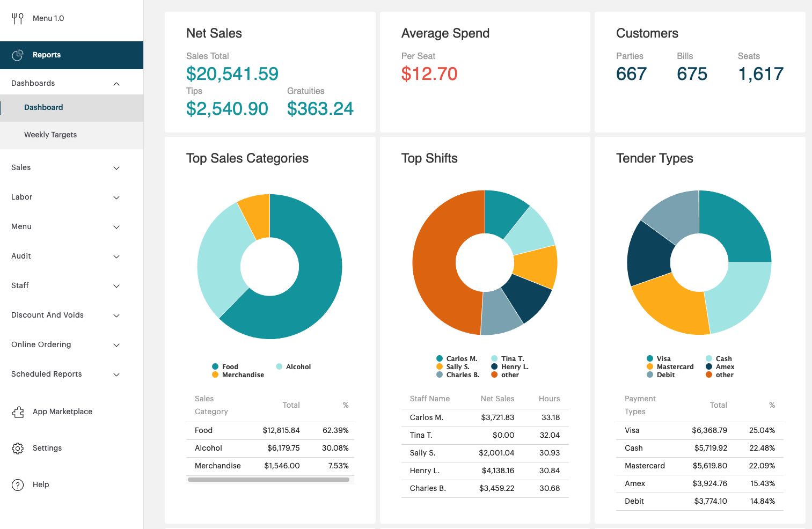This screenshot has height=529, width=812.
Task: Click the Henry L. legend dot
Action: pyautogui.click(x=494, y=366)
